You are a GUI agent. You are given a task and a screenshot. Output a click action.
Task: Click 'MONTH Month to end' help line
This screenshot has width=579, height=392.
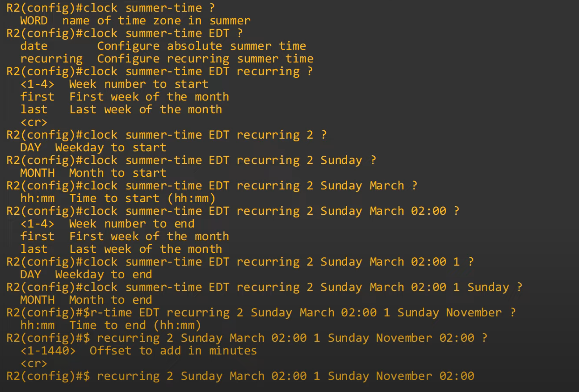[x=86, y=300]
